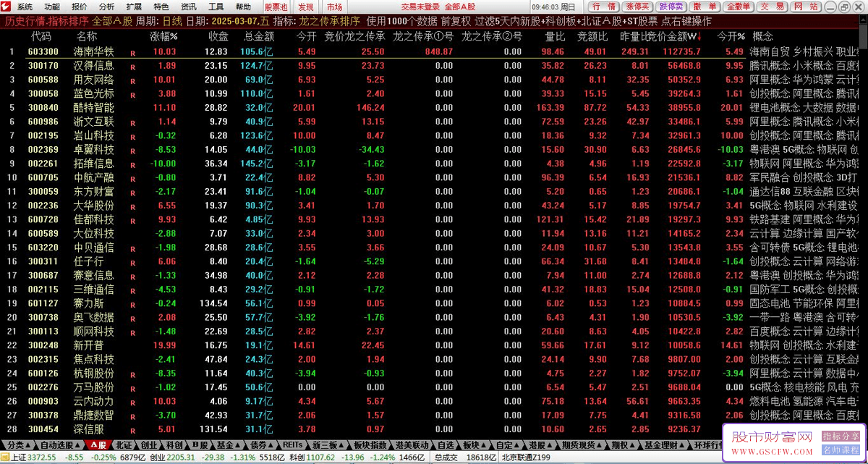This screenshot has height=464, width=868.
Task: Switch to the 创业 tab
Action: click(x=149, y=444)
